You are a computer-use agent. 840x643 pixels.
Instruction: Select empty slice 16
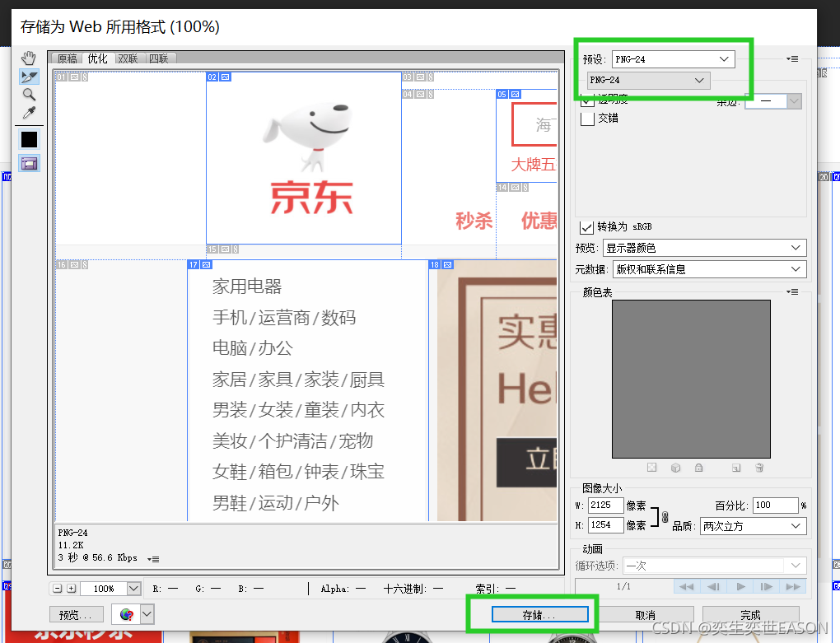[x=121, y=391]
